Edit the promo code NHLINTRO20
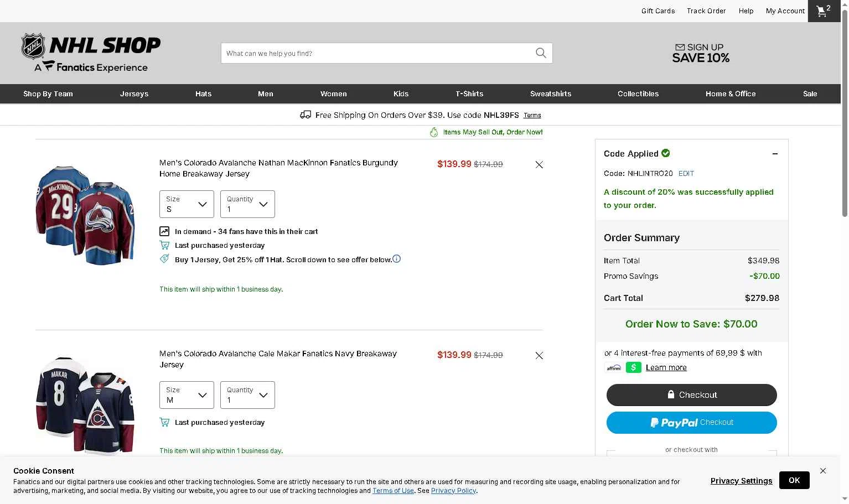849x504 pixels. pos(686,173)
